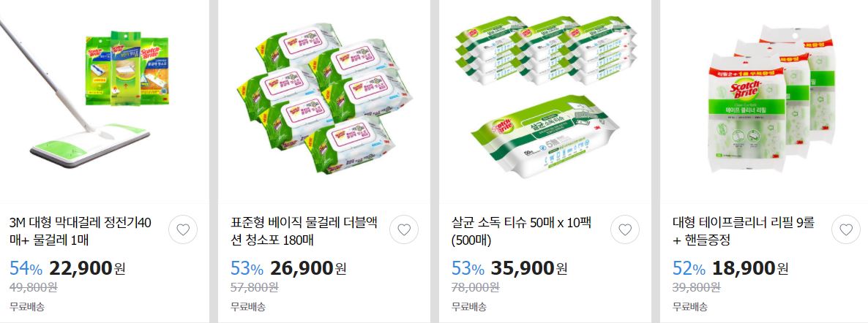Open 살균 소독 티슈 50매 x 10팩 title
The height and width of the screenshot is (323, 868).
522,232
